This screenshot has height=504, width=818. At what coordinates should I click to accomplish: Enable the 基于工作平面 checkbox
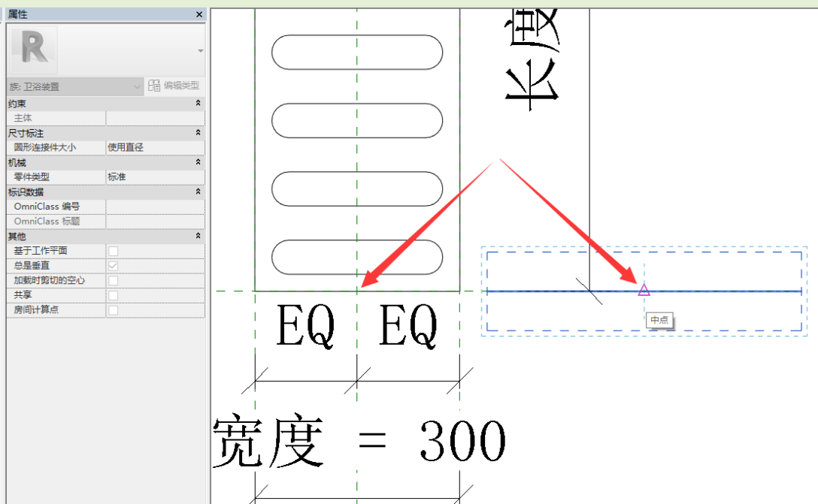click(x=113, y=251)
